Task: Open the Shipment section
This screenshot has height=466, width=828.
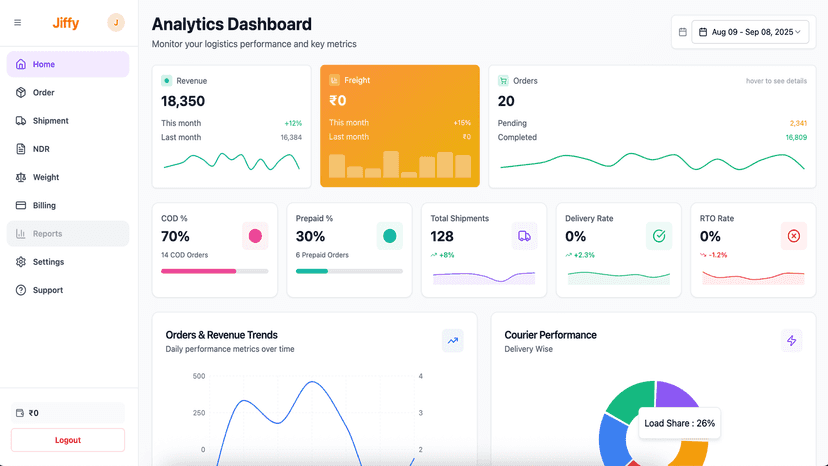Action: click(x=68, y=121)
